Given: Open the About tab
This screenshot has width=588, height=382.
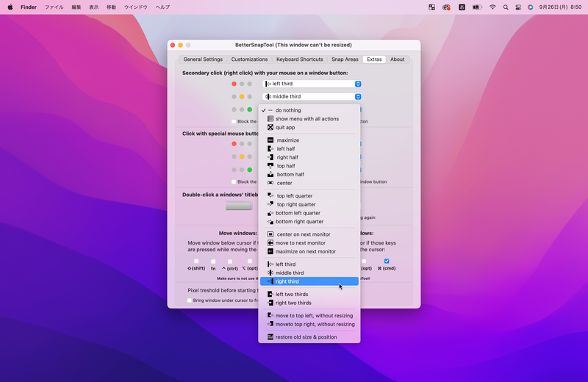Looking at the screenshot, I should point(398,60).
